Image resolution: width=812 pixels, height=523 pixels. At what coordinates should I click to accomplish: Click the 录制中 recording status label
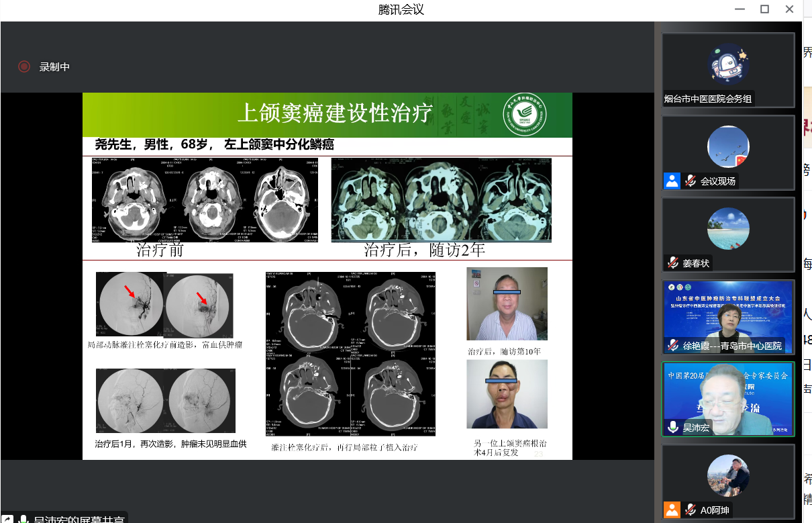tap(54, 66)
